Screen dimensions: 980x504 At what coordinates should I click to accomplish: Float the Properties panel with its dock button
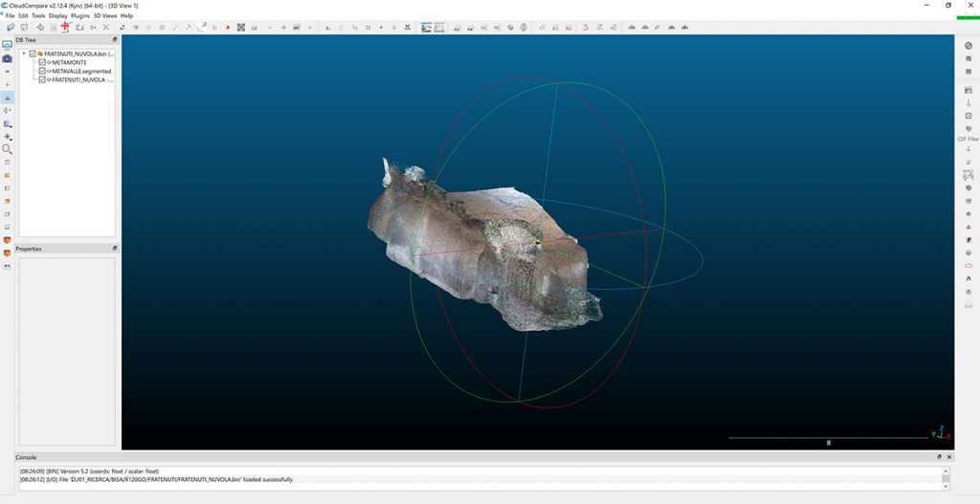tap(114, 249)
